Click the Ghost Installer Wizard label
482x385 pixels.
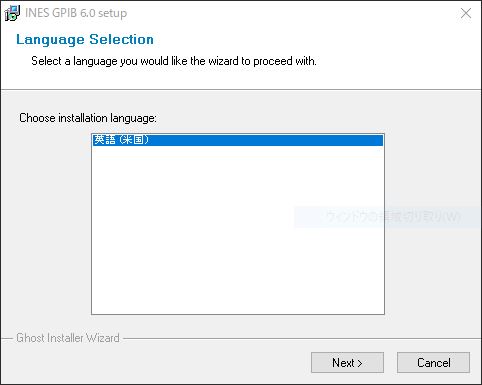pos(68,338)
